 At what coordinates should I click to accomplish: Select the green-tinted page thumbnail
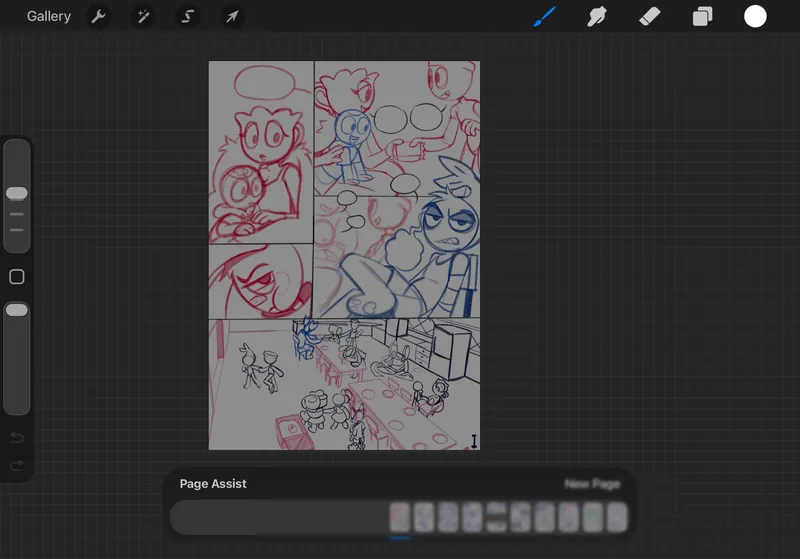pos(593,517)
